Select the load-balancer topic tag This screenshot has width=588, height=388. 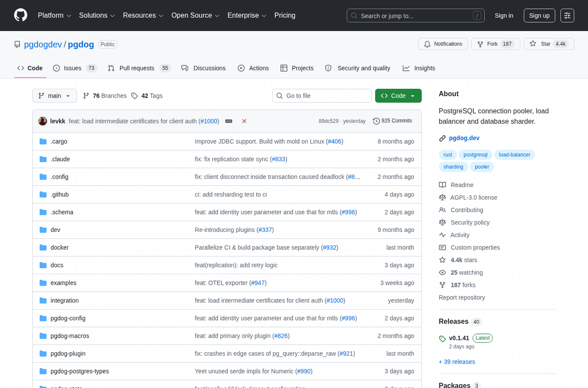(x=514, y=155)
